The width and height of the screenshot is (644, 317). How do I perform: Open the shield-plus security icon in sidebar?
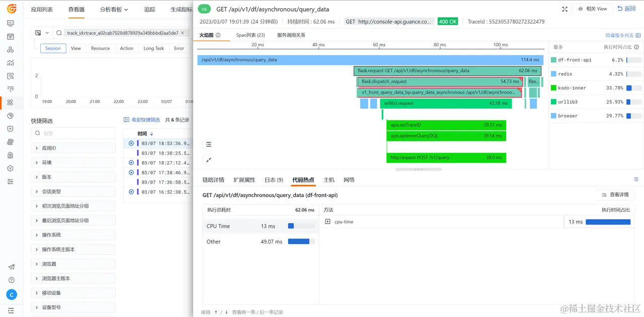click(11, 129)
